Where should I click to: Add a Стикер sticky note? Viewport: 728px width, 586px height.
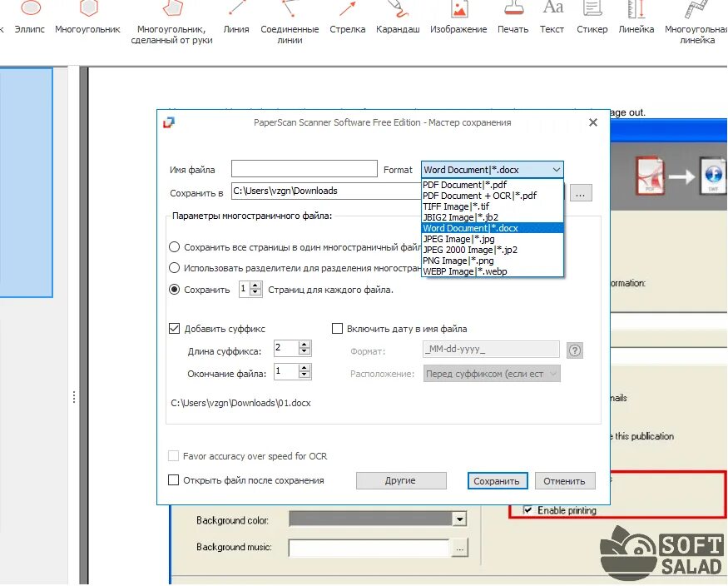592,17
